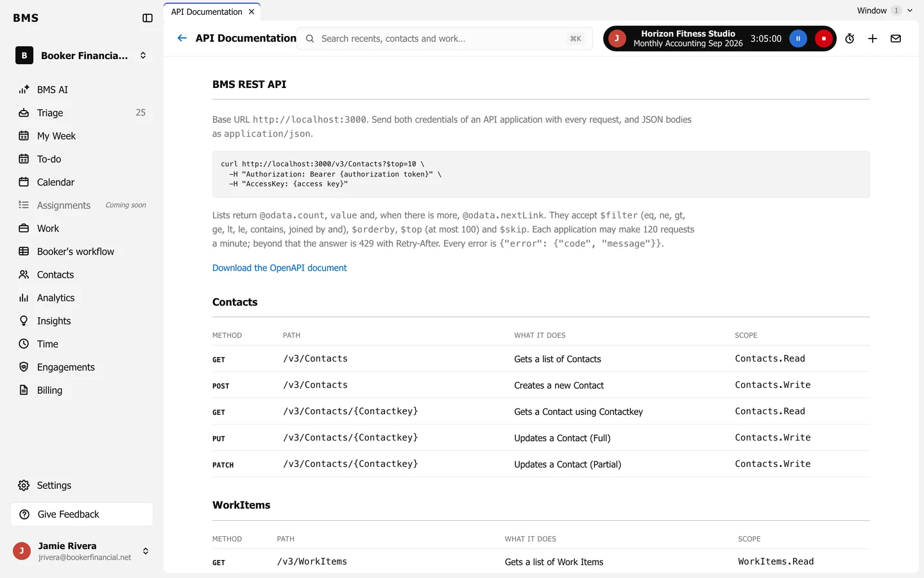Go to My Week

pyautogui.click(x=82, y=136)
